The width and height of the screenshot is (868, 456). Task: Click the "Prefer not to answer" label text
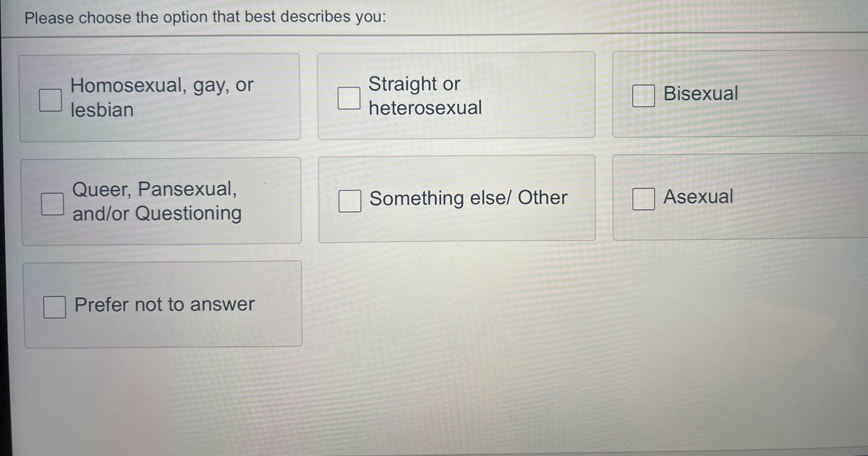coord(165,304)
